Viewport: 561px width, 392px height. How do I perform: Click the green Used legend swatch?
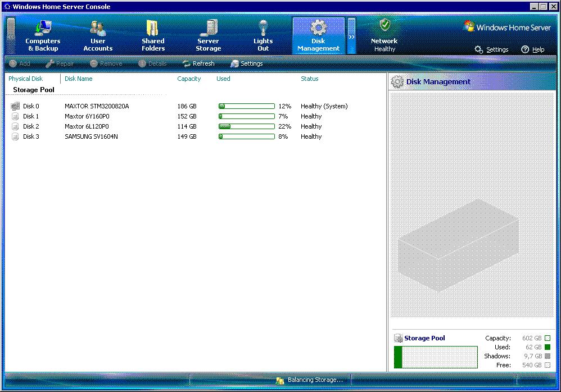point(548,347)
